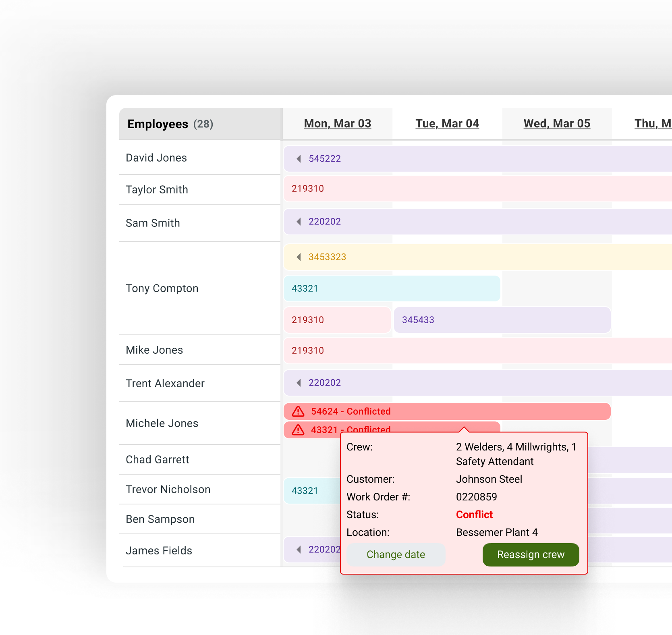Click the back arrow on David Jones's 545222 order
Image resolution: width=672 pixels, height=635 pixels.
pyautogui.click(x=299, y=158)
